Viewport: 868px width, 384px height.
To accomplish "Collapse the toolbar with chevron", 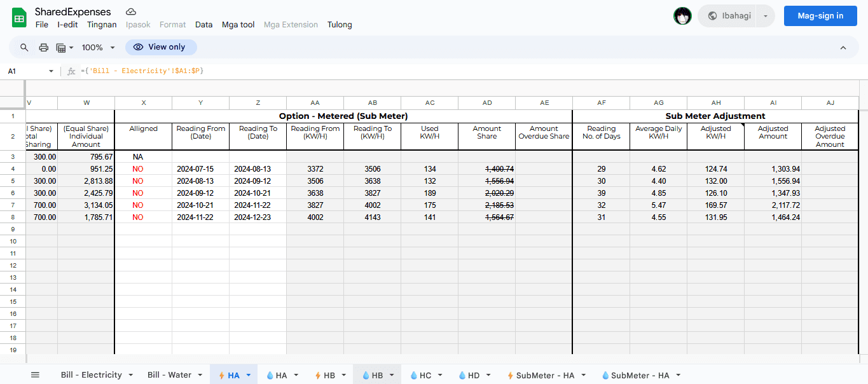I will [x=843, y=48].
